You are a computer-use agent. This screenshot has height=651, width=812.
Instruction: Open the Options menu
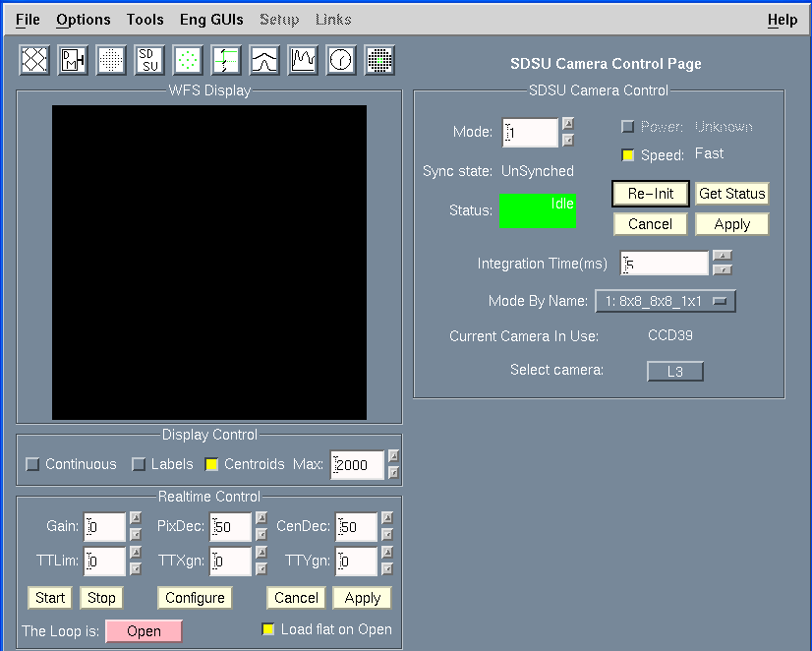pyautogui.click(x=83, y=20)
